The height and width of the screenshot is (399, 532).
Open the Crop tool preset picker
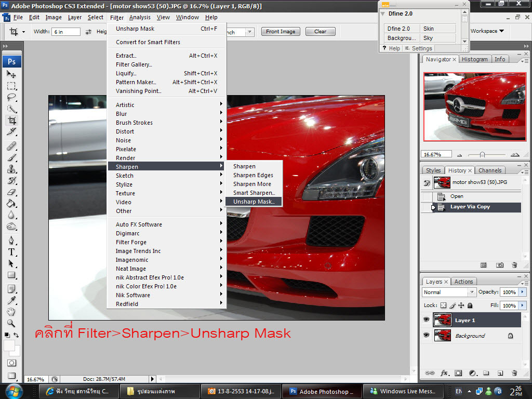(x=23, y=32)
